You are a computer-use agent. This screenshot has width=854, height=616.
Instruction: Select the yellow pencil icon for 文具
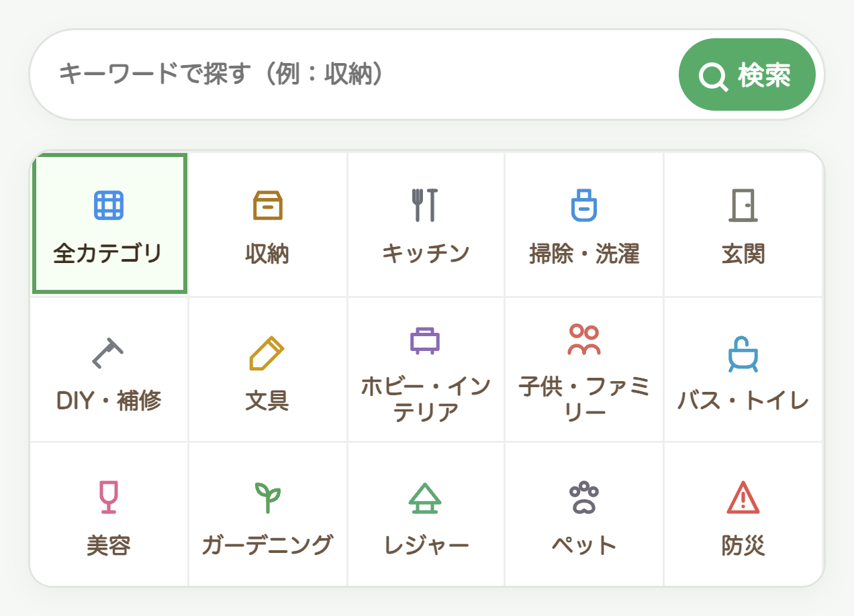tap(267, 353)
